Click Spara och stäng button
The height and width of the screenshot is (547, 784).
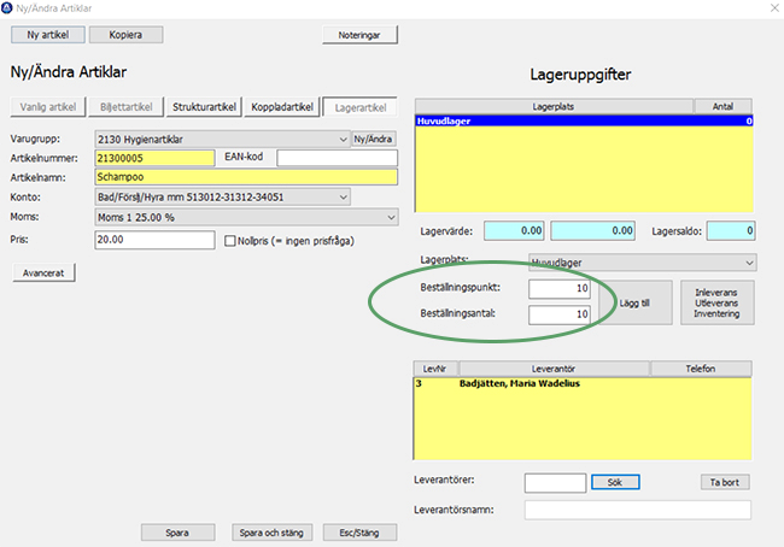point(272,532)
